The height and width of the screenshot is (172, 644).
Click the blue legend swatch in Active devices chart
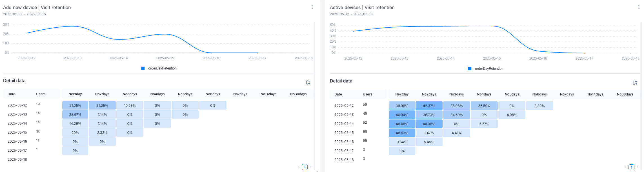tap(470, 69)
